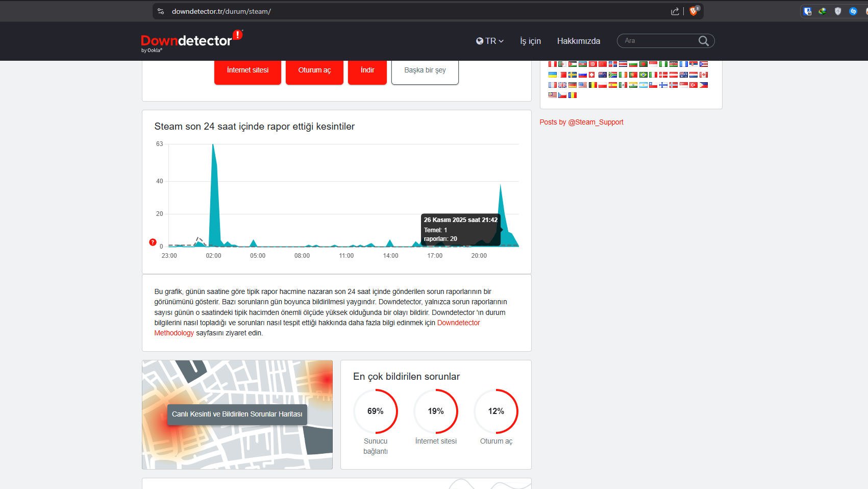Open the Brave Shields lion icon
This screenshot has width=868, height=489.
click(x=693, y=11)
